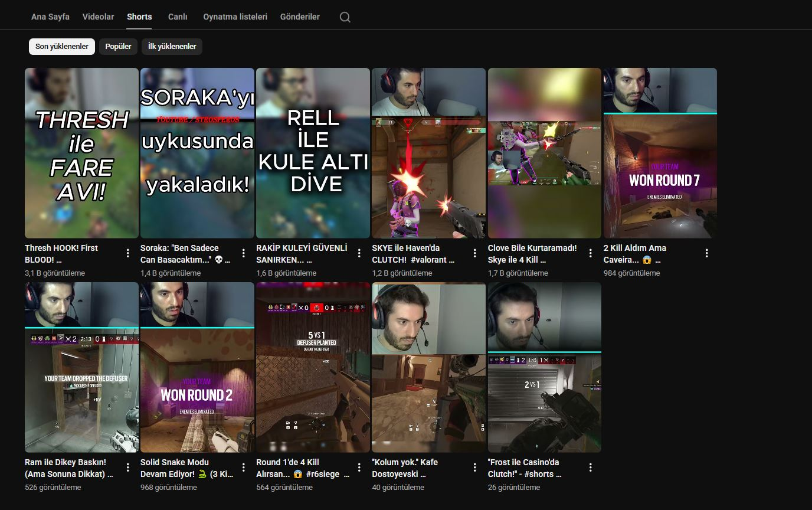
Task: Open title 2 Kill Aldım Ama Caveira
Action: pos(635,254)
